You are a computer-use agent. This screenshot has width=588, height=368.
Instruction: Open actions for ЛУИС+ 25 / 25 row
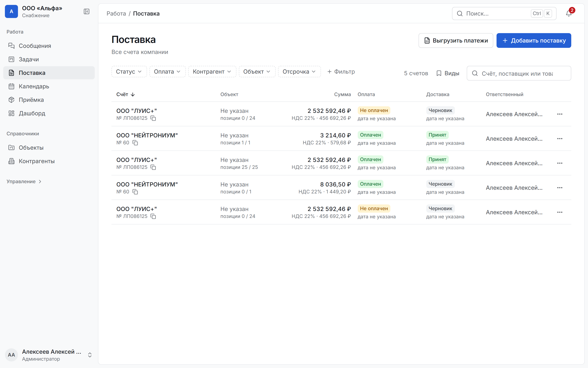pos(560,163)
